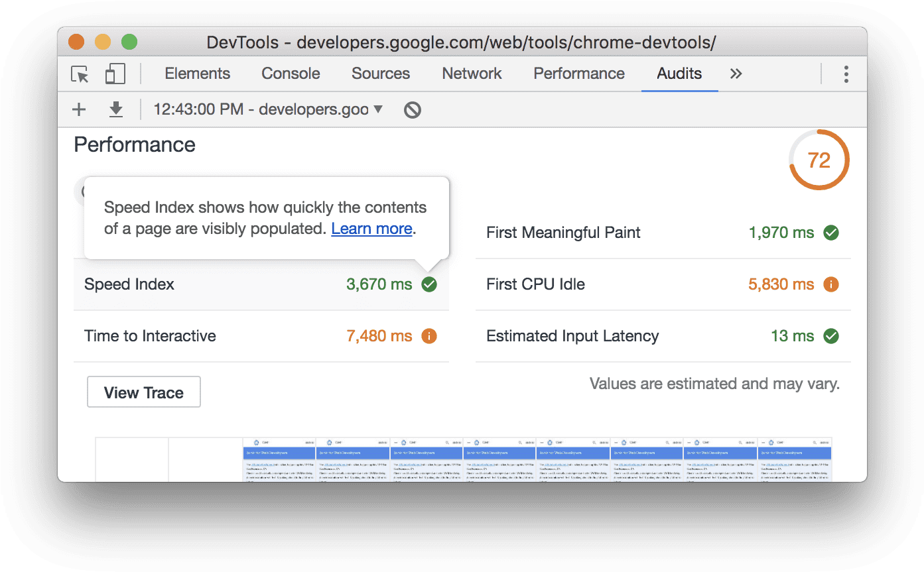Image resolution: width=924 pixels, height=572 pixels.
Task: Click the First Meaningful Paint check icon
Action: pos(831,233)
